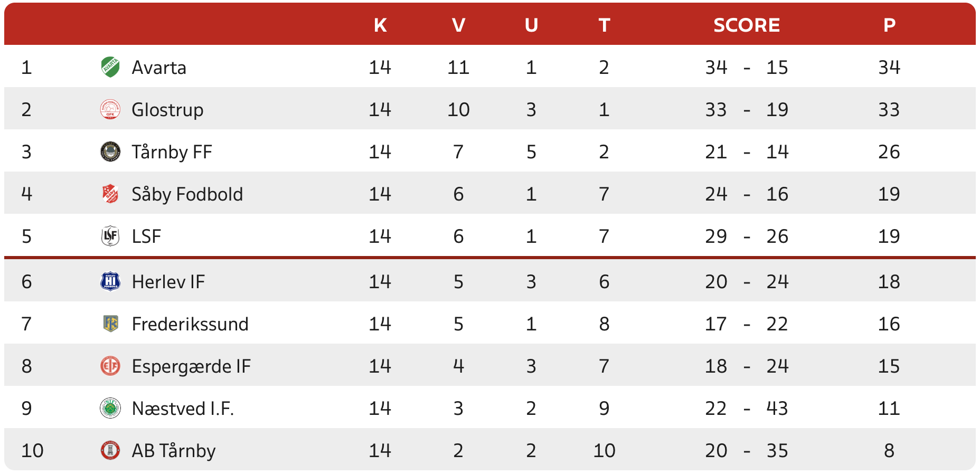The width and height of the screenshot is (980, 474).
Task: Open the Avarta team name link
Action: tap(159, 68)
